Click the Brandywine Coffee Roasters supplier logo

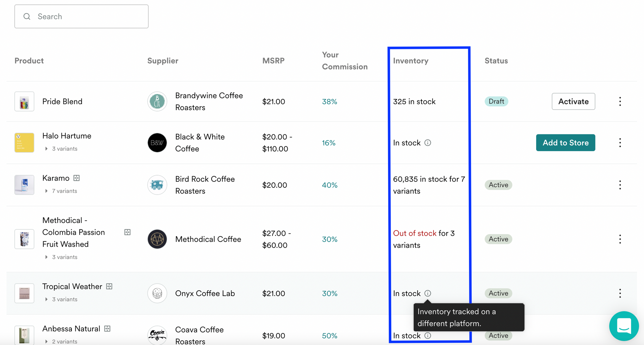click(157, 101)
